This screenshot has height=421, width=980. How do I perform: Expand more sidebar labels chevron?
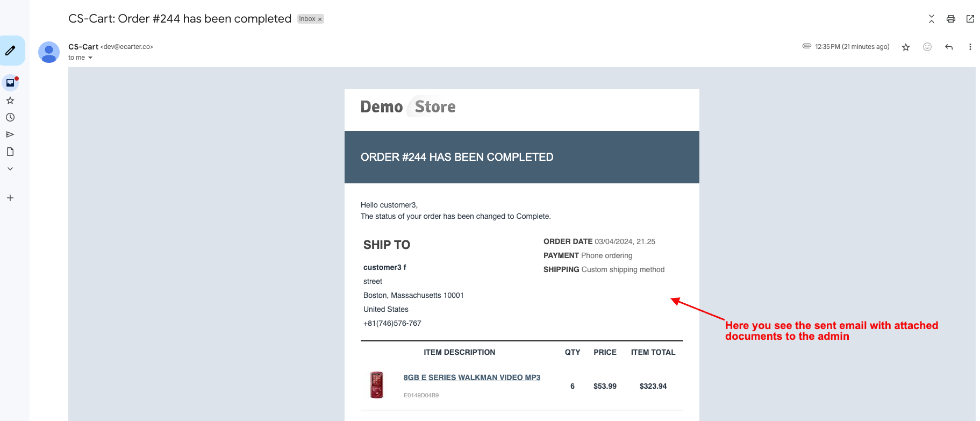[x=10, y=169]
